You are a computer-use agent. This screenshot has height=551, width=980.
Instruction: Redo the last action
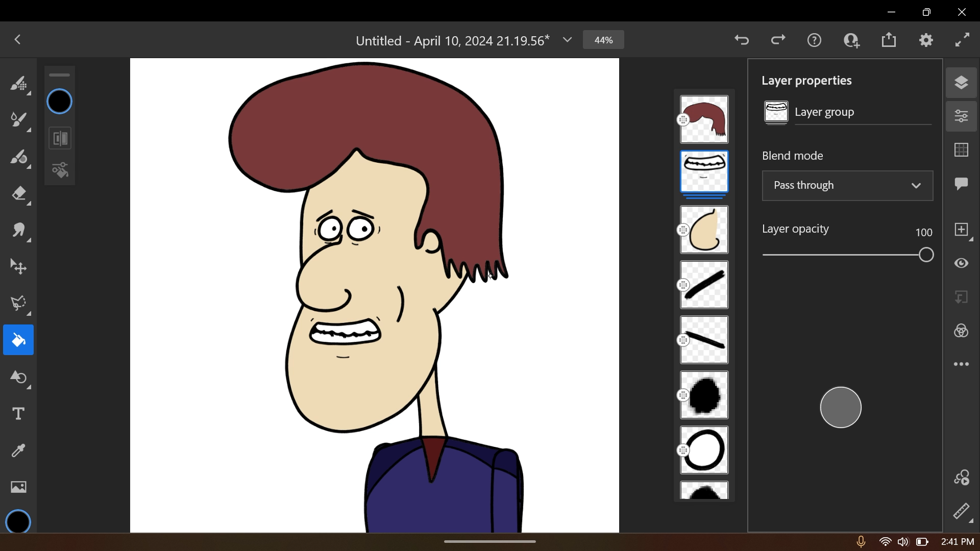778,40
